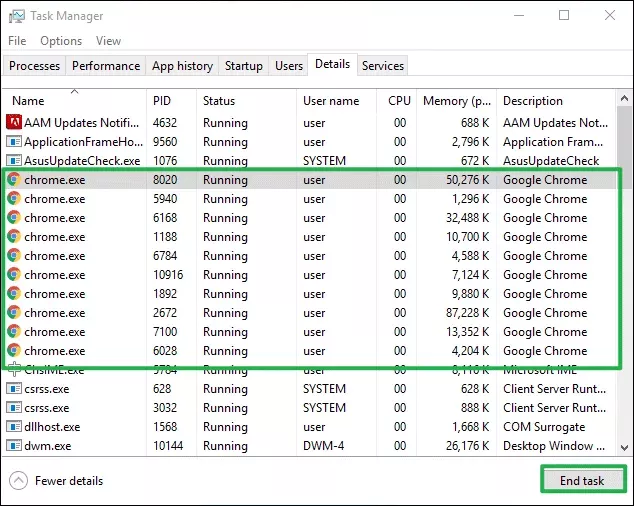The height and width of the screenshot is (506, 634).
Task: Click the Task Manager title bar icon
Action: (17, 16)
